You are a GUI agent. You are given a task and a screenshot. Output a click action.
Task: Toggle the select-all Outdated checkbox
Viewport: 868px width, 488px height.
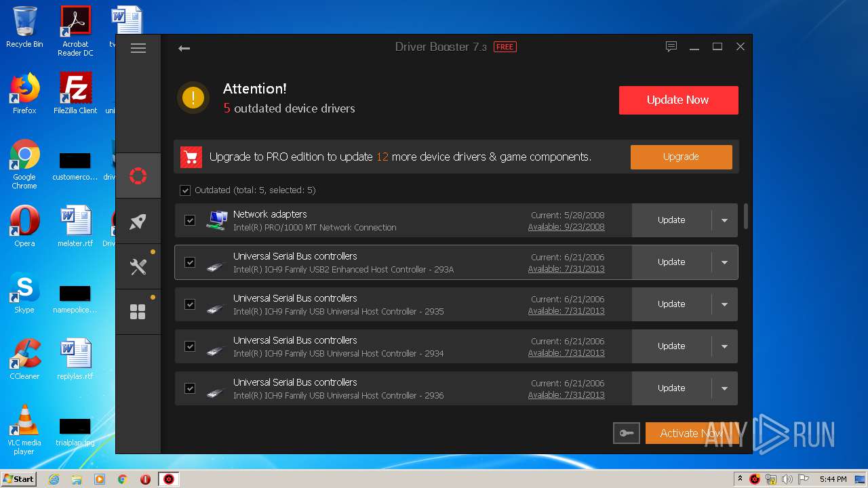point(185,190)
